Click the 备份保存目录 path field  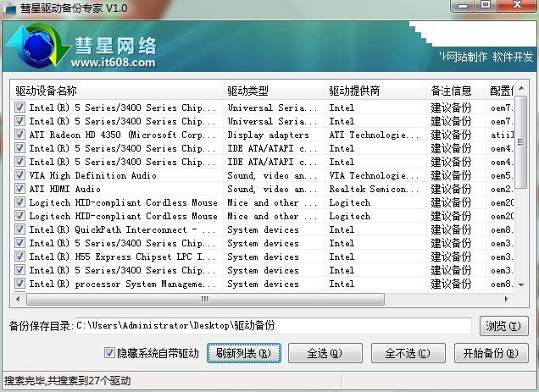[x=271, y=326]
